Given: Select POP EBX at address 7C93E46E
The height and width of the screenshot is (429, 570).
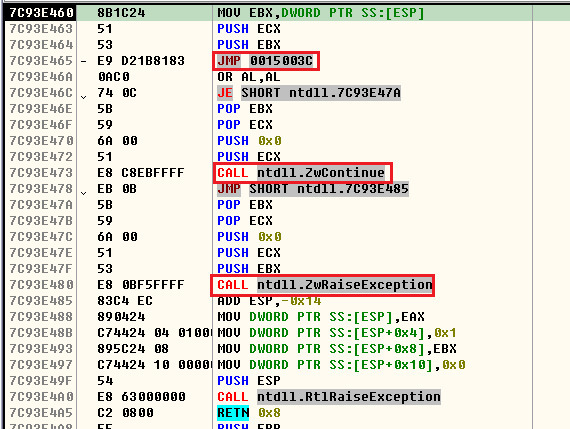Looking at the screenshot, I should [x=245, y=109].
